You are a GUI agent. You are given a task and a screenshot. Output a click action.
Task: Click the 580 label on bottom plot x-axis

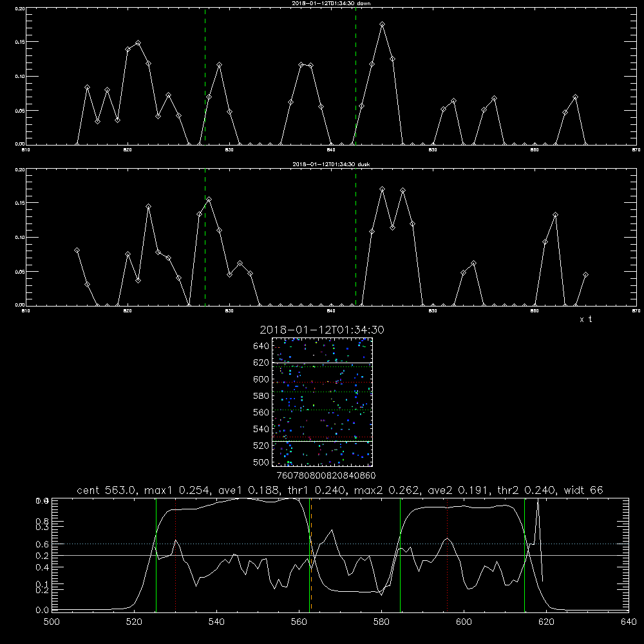tap(381, 622)
